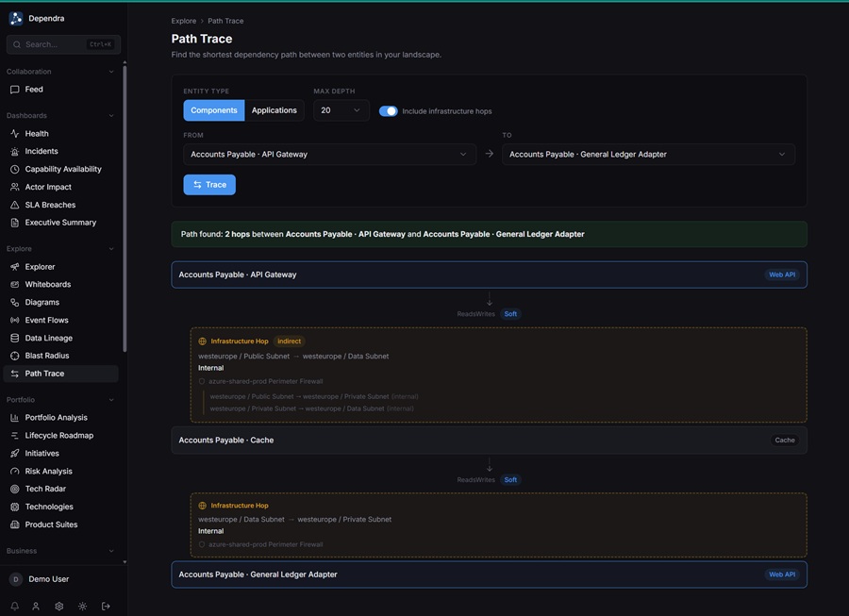Screen dimensions: 849x616
Task: Select Components entity type
Action: tap(214, 110)
